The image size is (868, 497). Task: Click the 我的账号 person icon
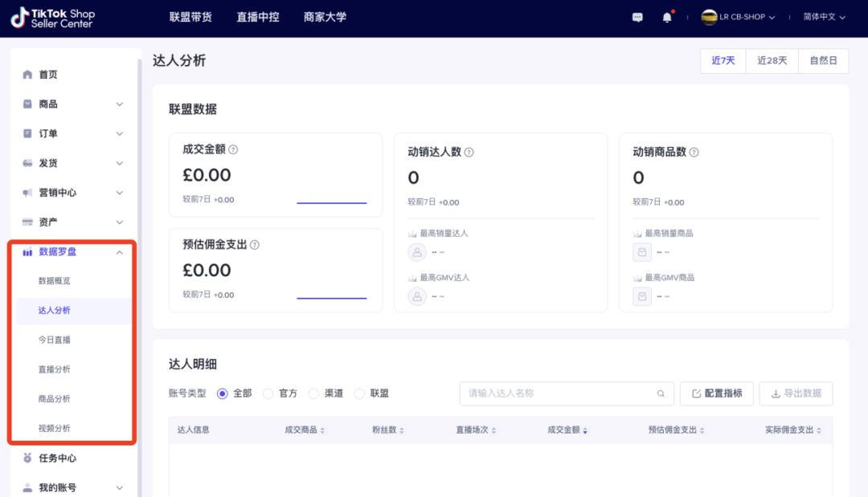[x=27, y=487]
